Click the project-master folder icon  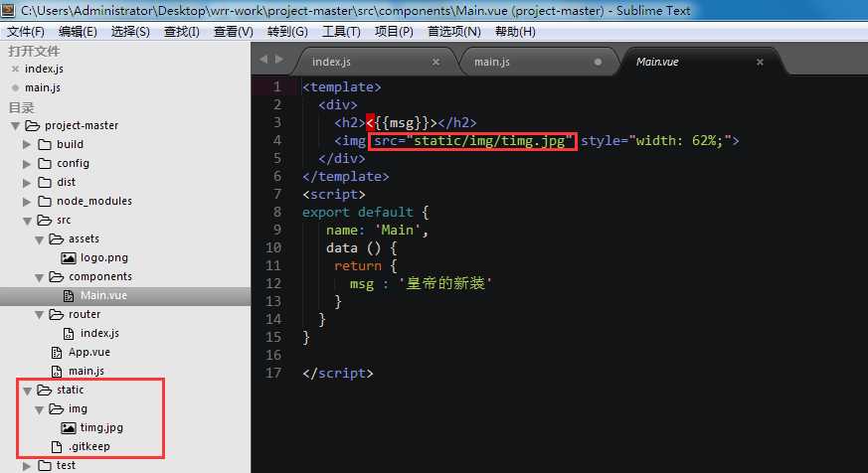click(33, 126)
